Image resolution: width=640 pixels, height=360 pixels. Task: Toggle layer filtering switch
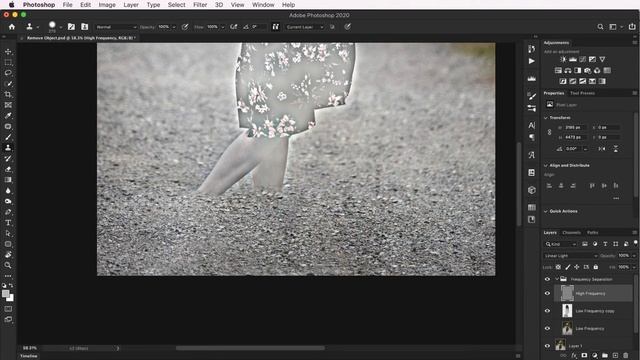636,243
